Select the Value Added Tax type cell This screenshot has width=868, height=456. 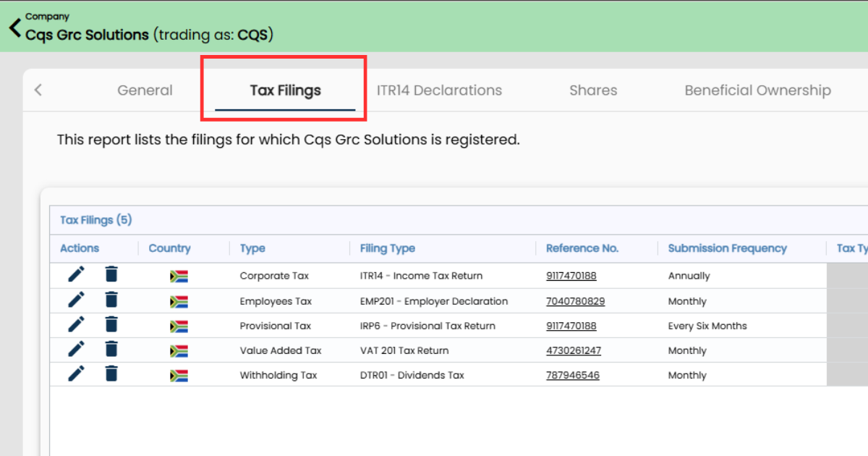click(x=281, y=350)
